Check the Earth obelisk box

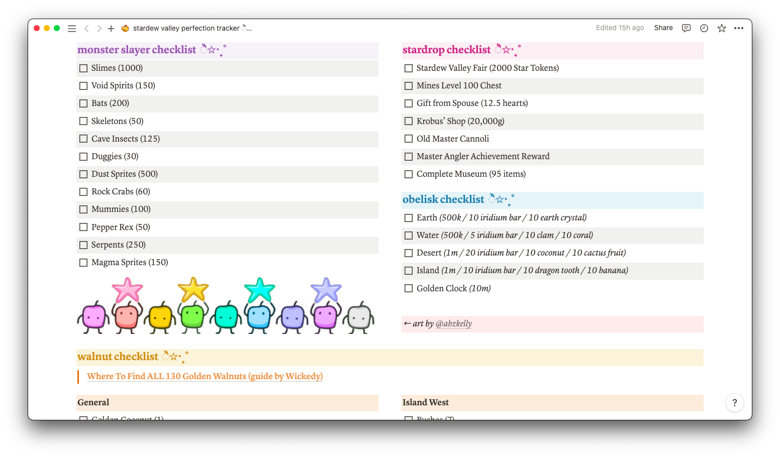point(408,218)
